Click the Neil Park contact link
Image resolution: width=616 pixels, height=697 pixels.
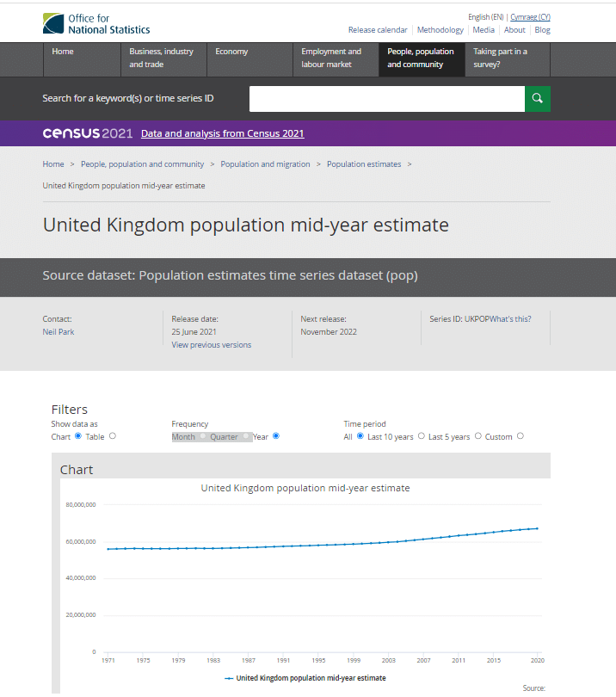(59, 332)
